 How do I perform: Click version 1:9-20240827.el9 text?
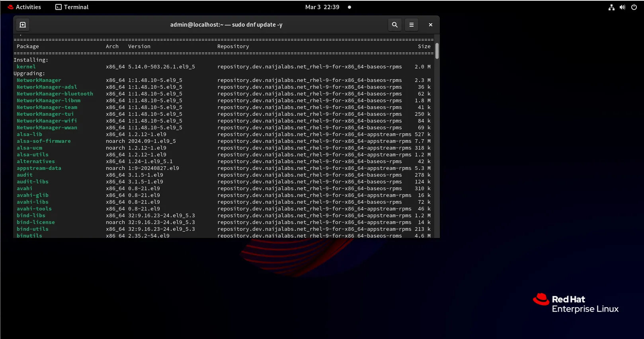(154, 168)
